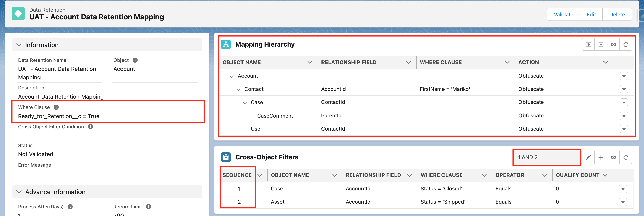This screenshot has width=644, height=216.
Task: Open Qualify Count column header menu
Action: coord(605,175)
